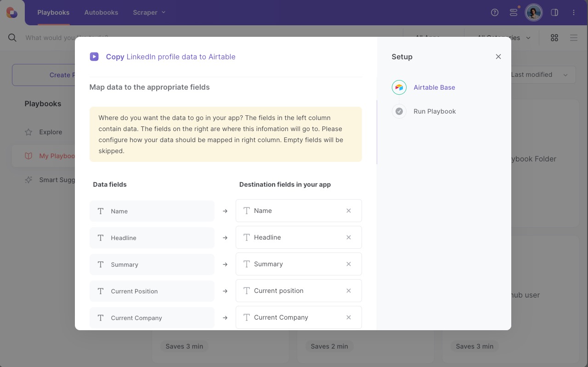The image size is (588, 367).
Task: Click the Headline data field
Action: [x=152, y=238]
